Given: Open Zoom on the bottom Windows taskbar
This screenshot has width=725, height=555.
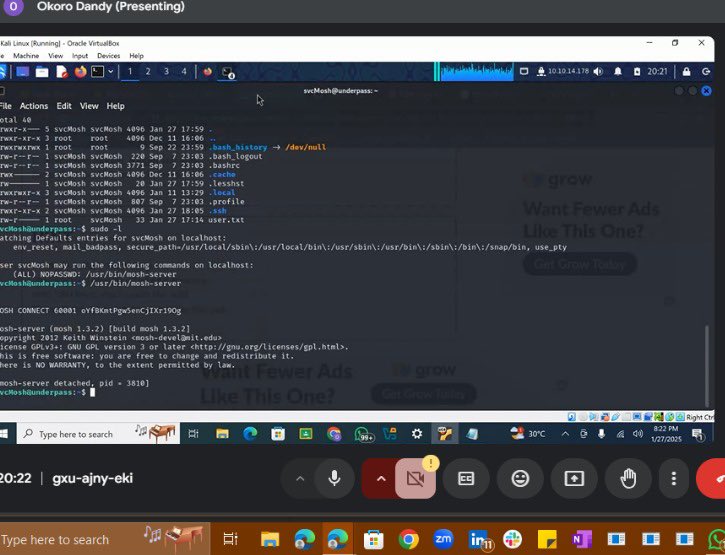Looking at the screenshot, I should (x=443, y=539).
